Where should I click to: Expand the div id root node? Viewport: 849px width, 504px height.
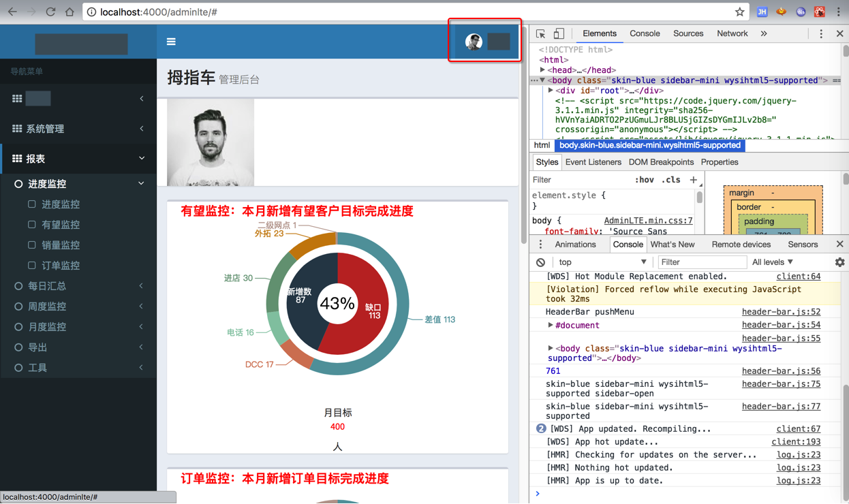coord(551,91)
